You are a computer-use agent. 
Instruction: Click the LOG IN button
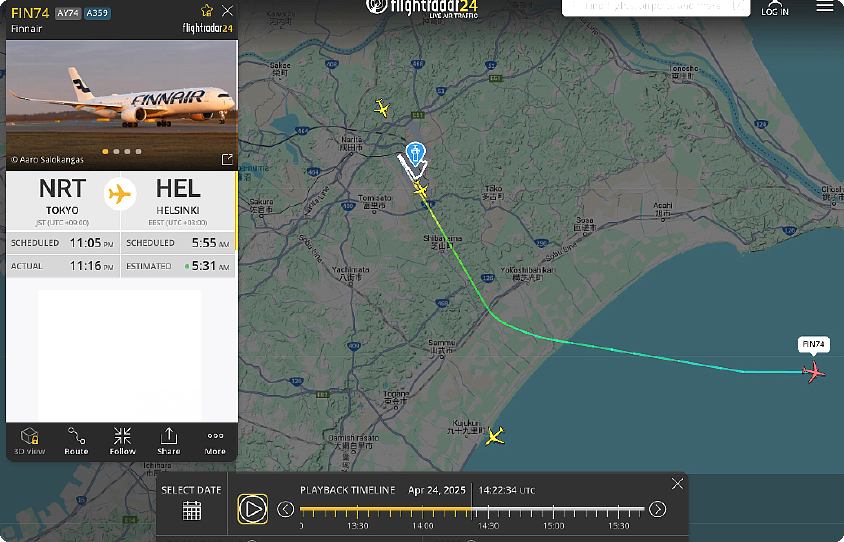(x=775, y=8)
